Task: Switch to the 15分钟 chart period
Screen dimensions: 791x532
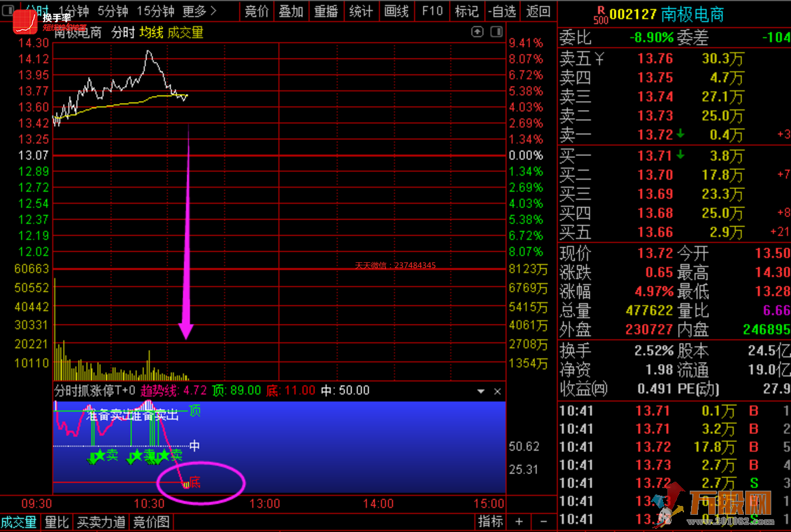Action: click(x=155, y=11)
